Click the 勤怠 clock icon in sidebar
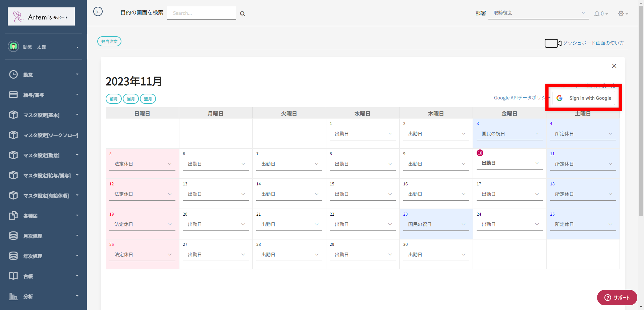The height and width of the screenshot is (310, 644). (x=13, y=75)
